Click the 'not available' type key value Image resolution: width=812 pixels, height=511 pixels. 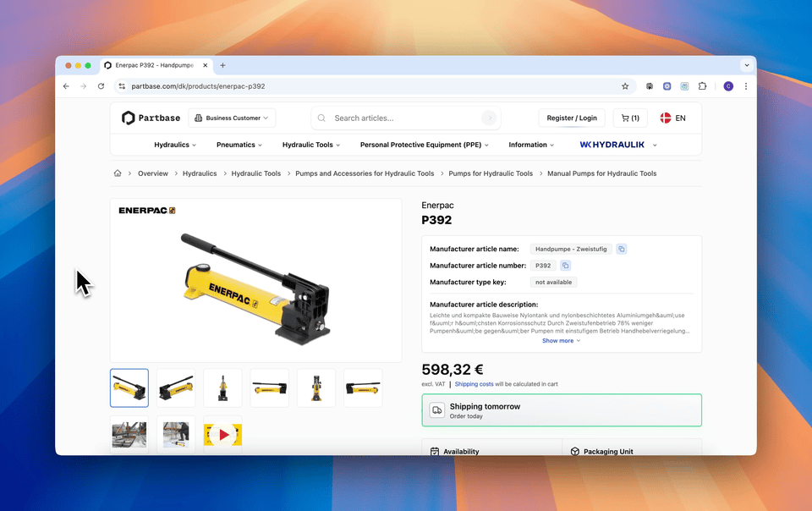[553, 283]
